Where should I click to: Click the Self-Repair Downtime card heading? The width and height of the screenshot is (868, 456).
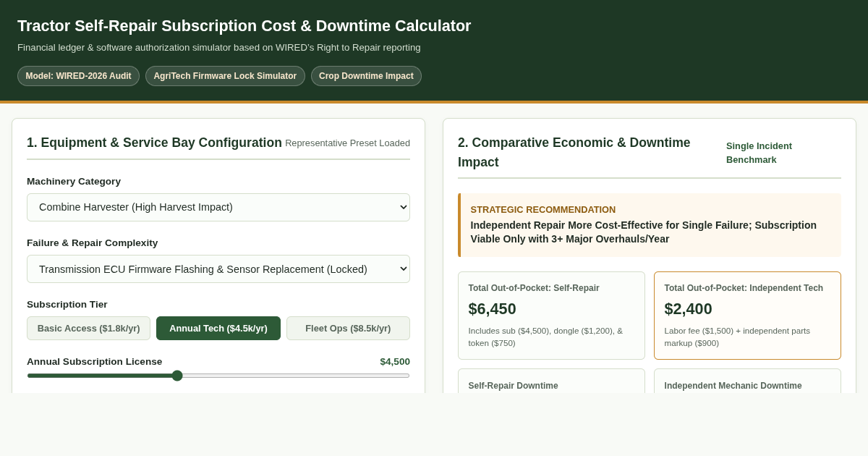click(513, 386)
